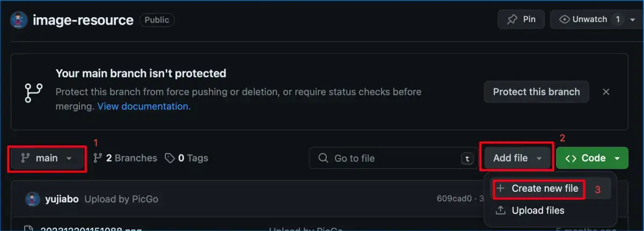Open the View documentation link

click(144, 106)
